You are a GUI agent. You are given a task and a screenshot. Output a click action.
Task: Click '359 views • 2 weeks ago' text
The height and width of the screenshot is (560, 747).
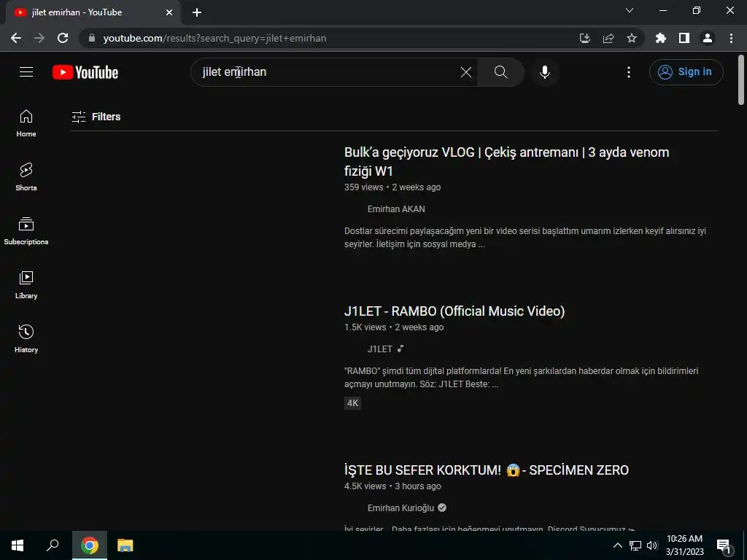(x=392, y=187)
